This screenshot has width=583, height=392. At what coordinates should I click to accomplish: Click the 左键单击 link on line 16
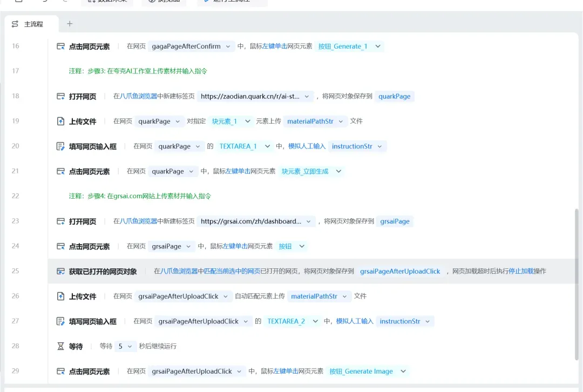pyautogui.click(x=274, y=46)
